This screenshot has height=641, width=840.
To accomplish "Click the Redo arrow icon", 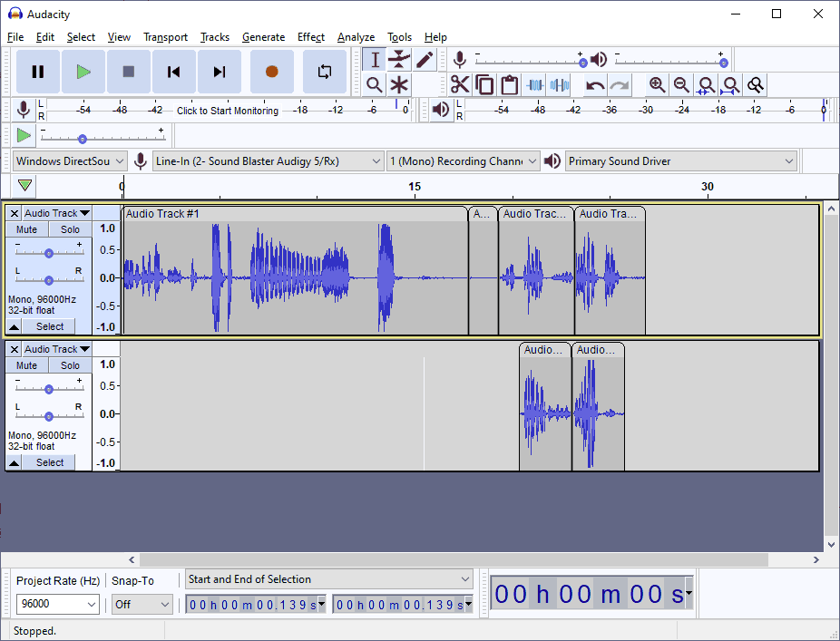I will [x=620, y=84].
